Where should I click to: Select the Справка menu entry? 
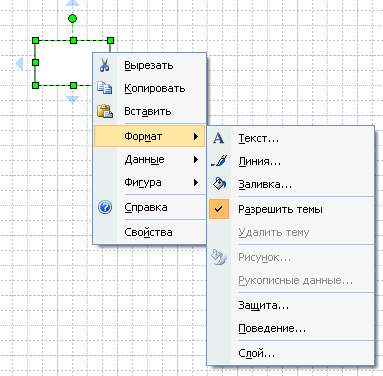tap(150, 207)
